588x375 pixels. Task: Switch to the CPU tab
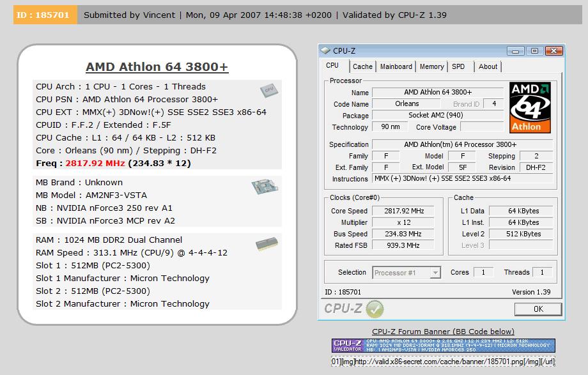coord(332,66)
